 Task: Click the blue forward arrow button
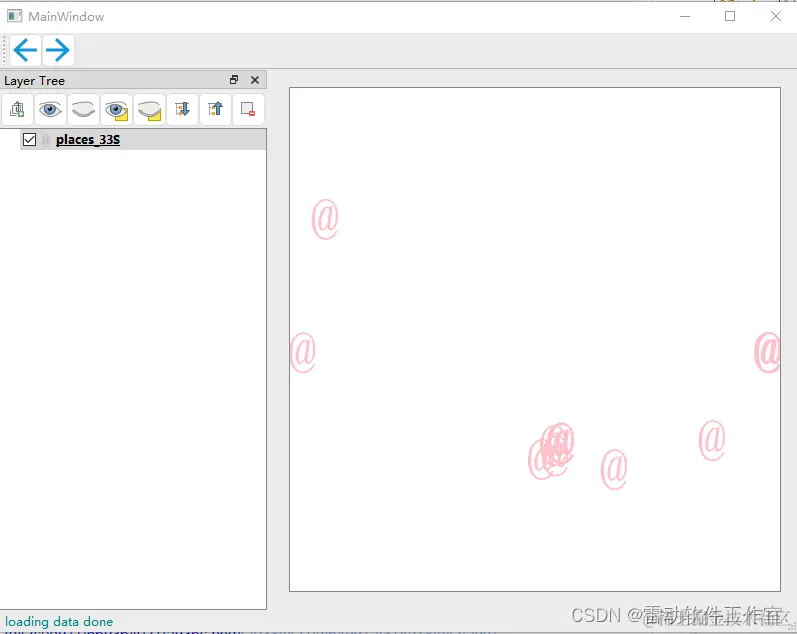pyautogui.click(x=58, y=50)
